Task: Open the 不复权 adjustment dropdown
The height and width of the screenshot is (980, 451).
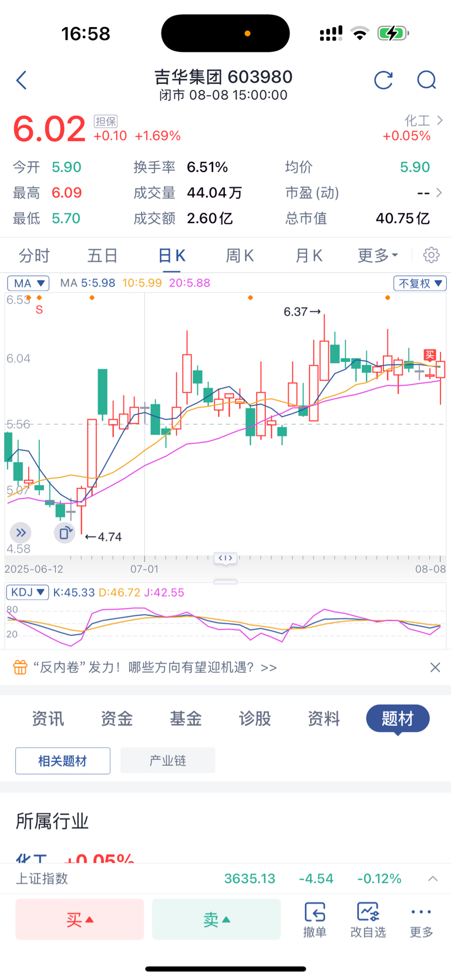Action: point(420,283)
